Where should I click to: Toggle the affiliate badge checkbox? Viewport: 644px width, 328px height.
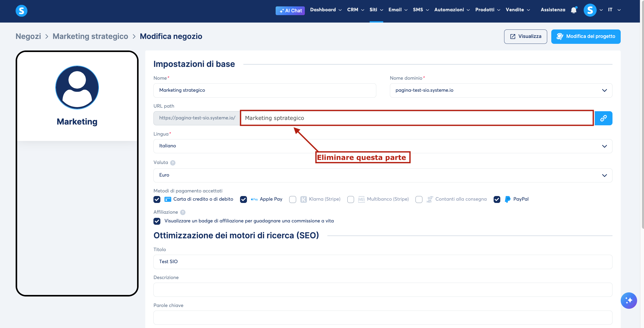157,221
